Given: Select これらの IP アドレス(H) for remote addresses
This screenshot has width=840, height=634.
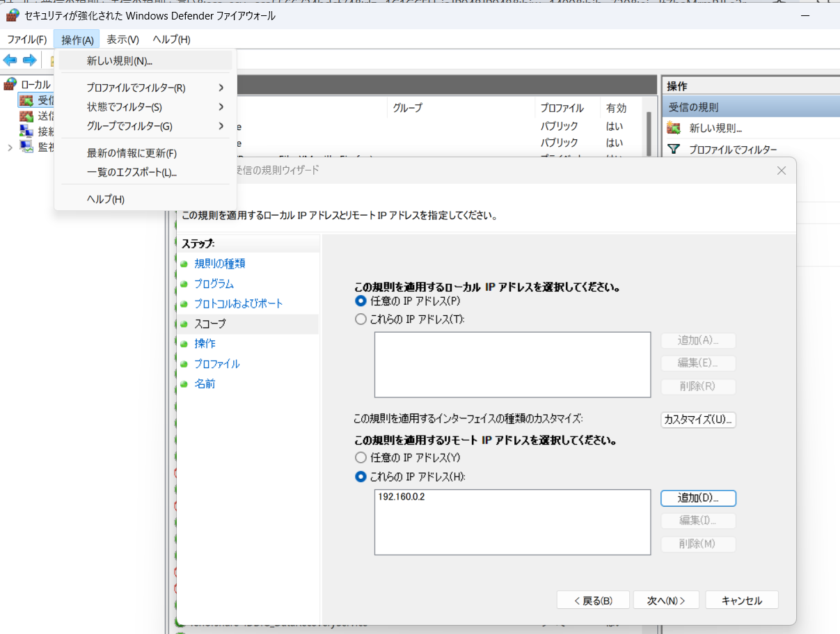Looking at the screenshot, I should 360,477.
